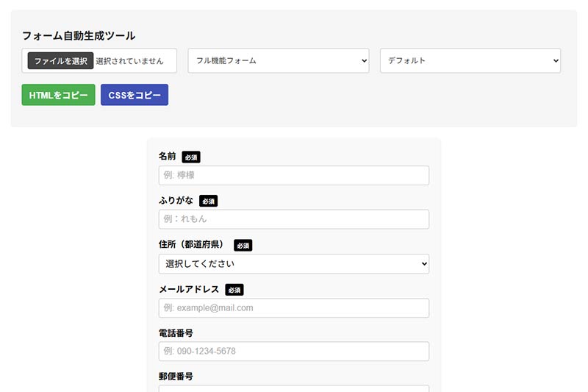The height and width of the screenshot is (392, 588).
Task: Click the 電話番号 input field
Action: (293, 352)
